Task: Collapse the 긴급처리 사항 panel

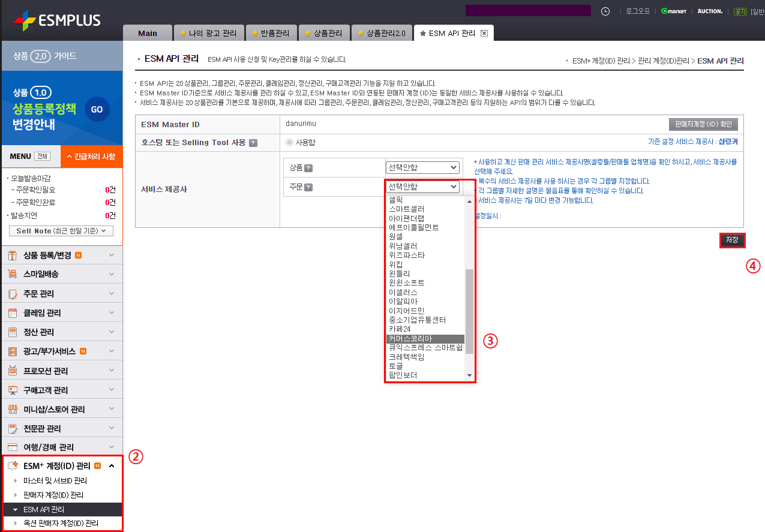Action: (91, 156)
